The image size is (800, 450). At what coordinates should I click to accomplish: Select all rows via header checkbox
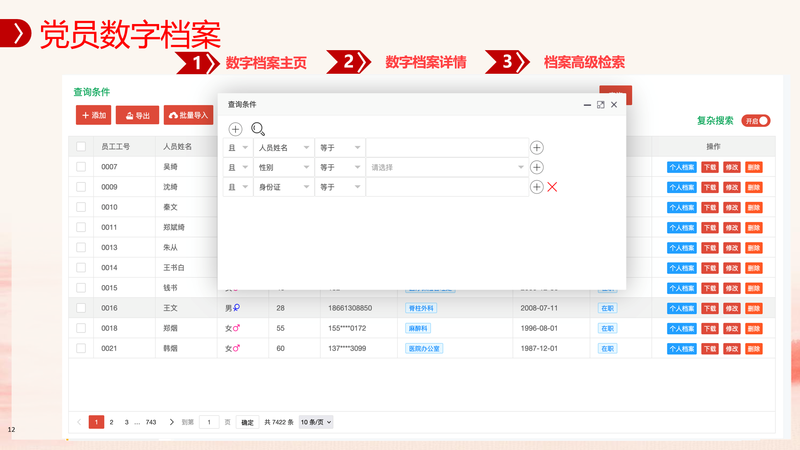[x=81, y=146]
